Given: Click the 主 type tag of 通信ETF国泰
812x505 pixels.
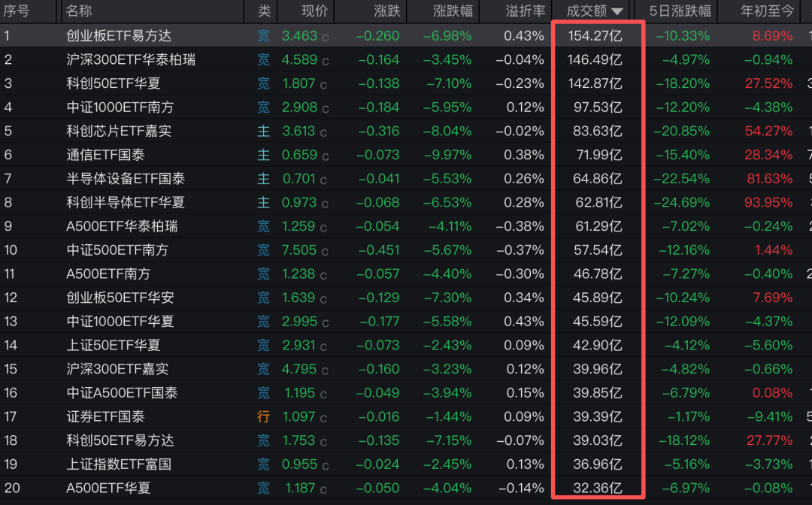Looking at the screenshot, I should (x=264, y=155).
